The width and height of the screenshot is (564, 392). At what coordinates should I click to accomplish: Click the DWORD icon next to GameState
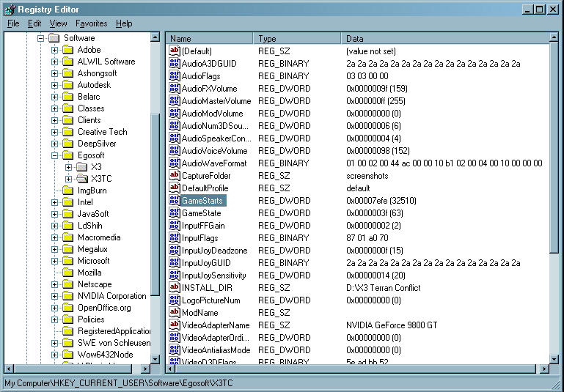click(175, 212)
